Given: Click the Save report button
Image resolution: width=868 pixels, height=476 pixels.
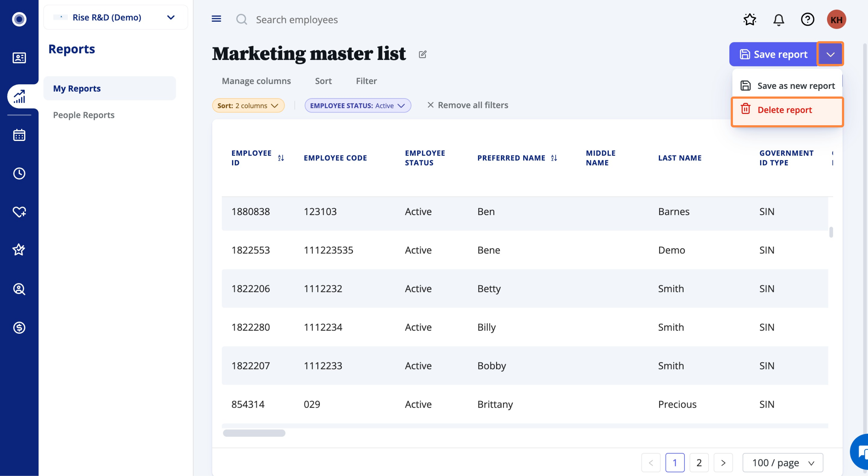Looking at the screenshot, I should pyautogui.click(x=773, y=54).
